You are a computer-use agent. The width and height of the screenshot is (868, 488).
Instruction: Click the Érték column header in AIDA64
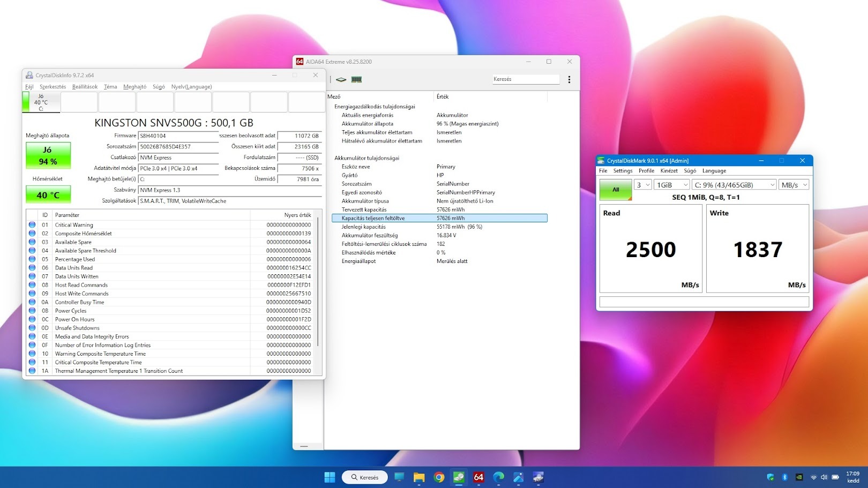pyautogui.click(x=490, y=96)
